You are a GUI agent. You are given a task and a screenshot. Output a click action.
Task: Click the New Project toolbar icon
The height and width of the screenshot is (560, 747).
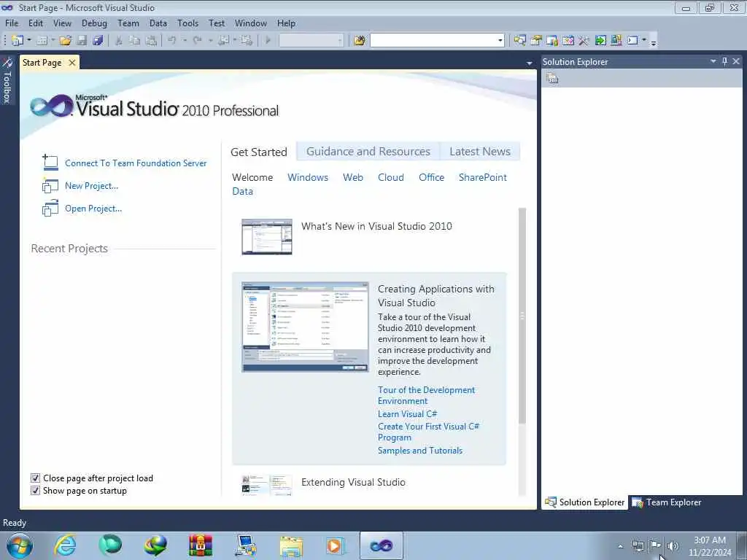point(18,41)
